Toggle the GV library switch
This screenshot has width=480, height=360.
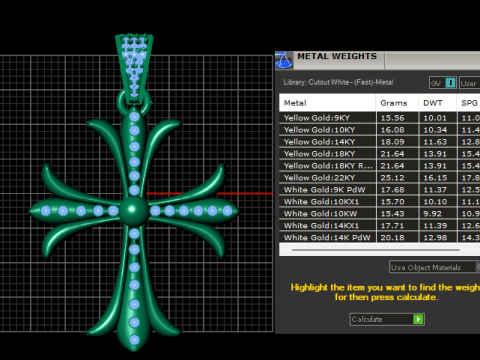443,83
